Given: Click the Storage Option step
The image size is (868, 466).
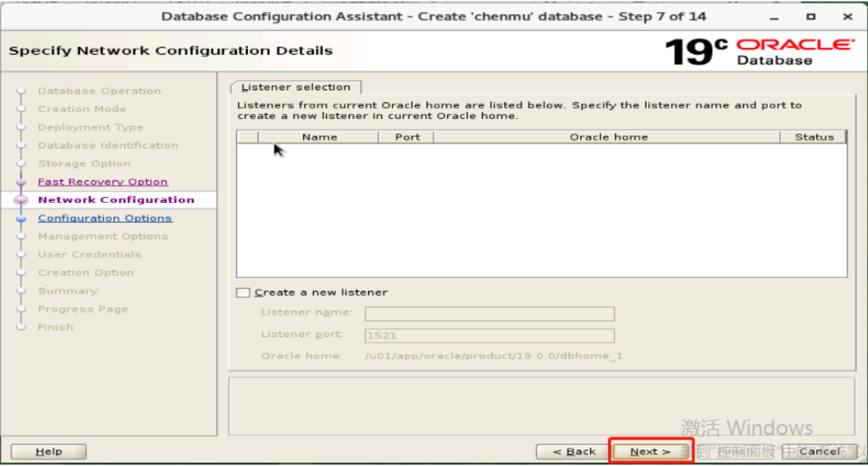Looking at the screenshot, I should coord(84,163).
